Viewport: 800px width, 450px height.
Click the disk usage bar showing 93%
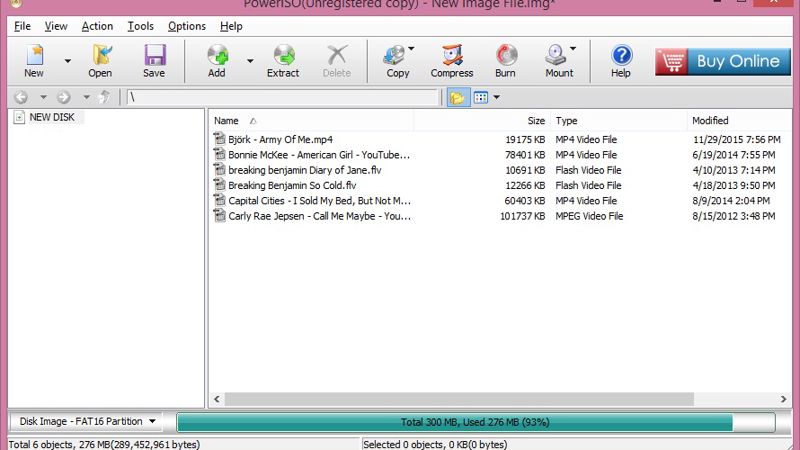(476, 422)
